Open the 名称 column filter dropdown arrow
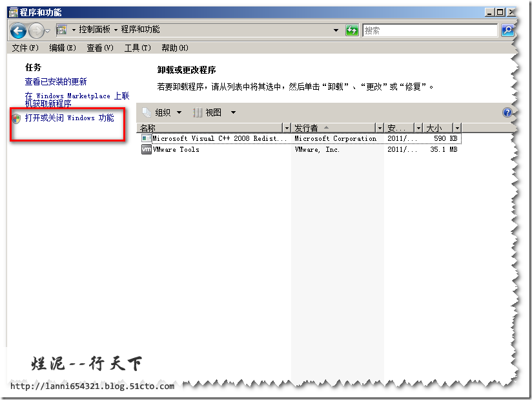 [287, 128]
